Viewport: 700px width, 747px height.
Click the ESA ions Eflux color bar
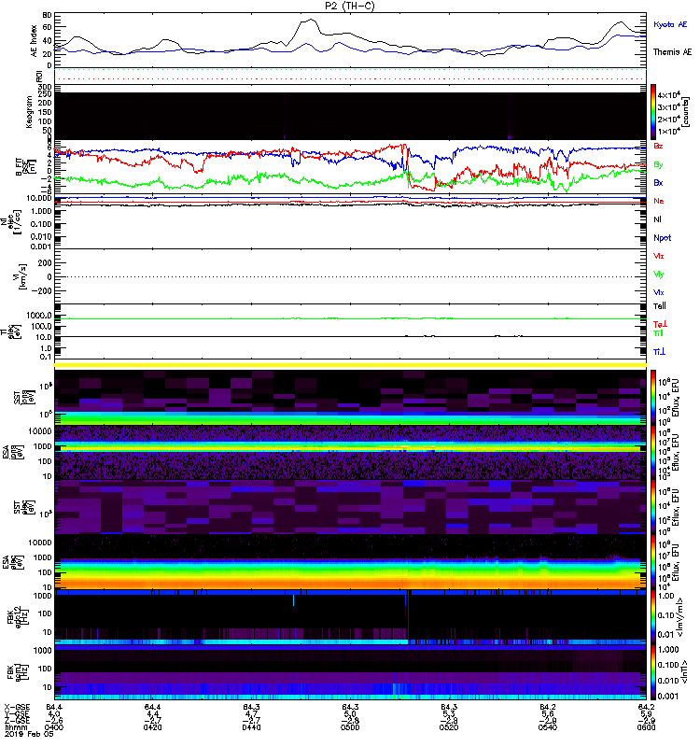(x=654, y=453)
